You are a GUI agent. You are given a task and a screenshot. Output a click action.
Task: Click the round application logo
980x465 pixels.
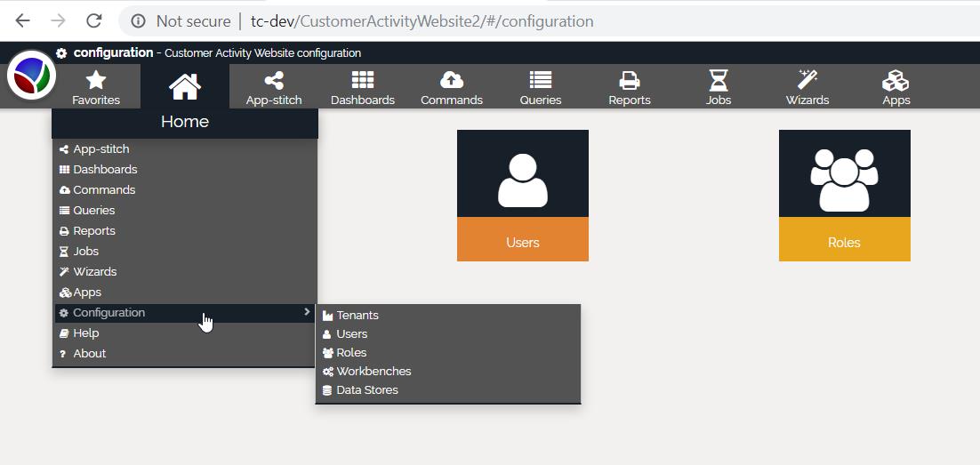(x=31, y=76)
